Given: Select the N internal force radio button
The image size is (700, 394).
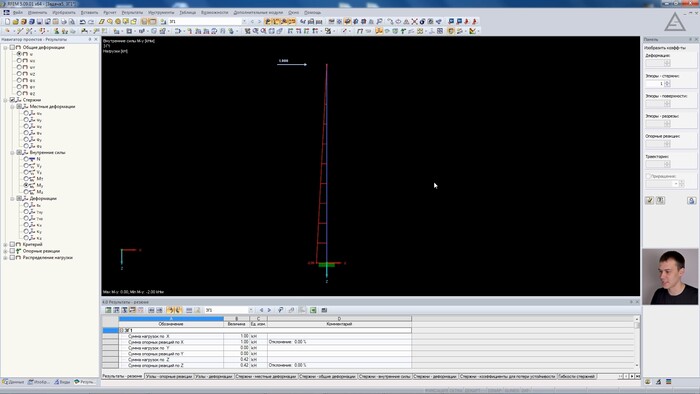Looking at the screenshot, I should [26, 159].
